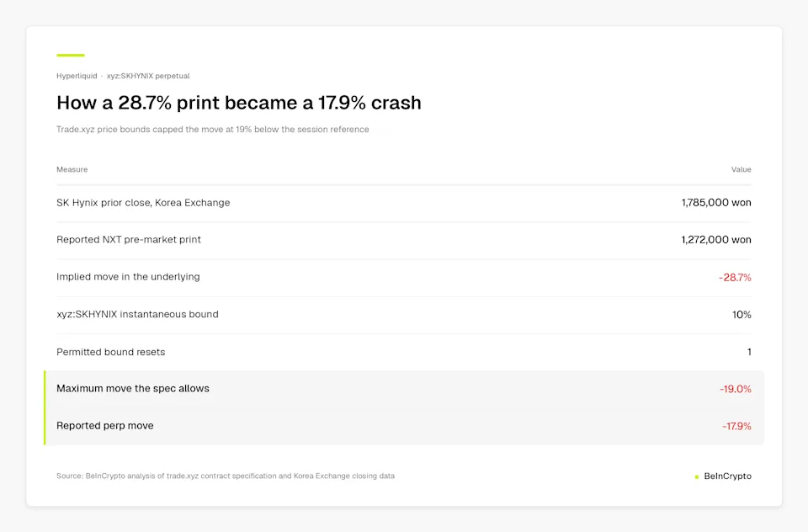
Task: Click the green accent bar above the title
Action: coord(71,56)
